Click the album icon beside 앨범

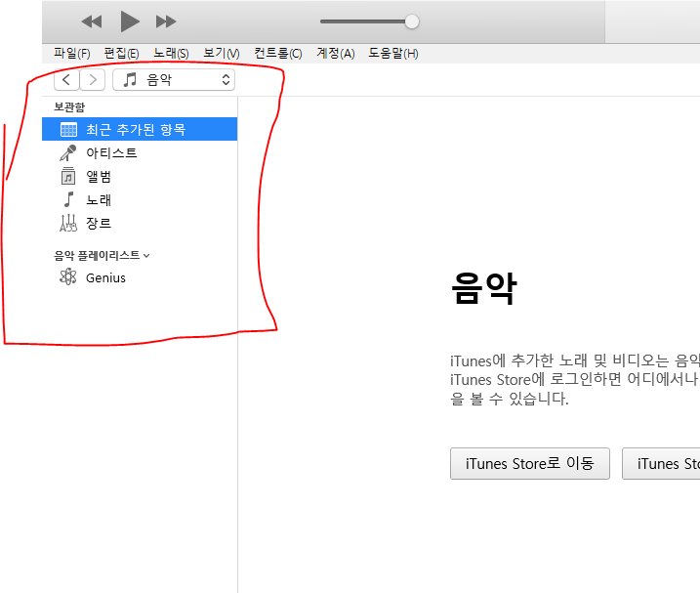(68, 176)
